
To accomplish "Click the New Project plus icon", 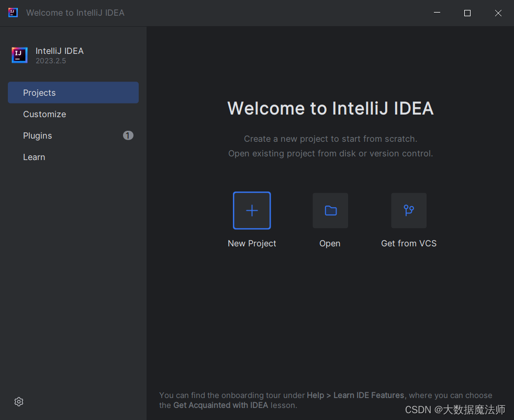I will click(x=252, y=210).
